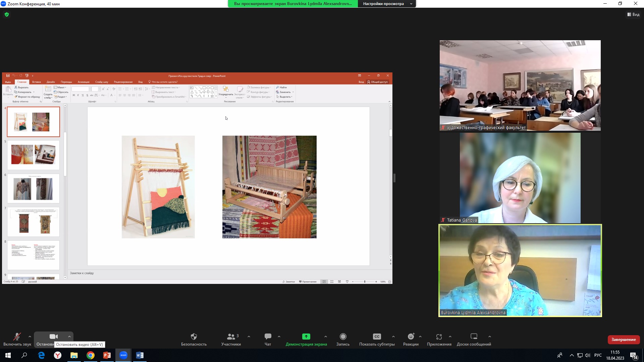
Task: Click Tatiana Ganova video tile
Action: tap(520, 178)
